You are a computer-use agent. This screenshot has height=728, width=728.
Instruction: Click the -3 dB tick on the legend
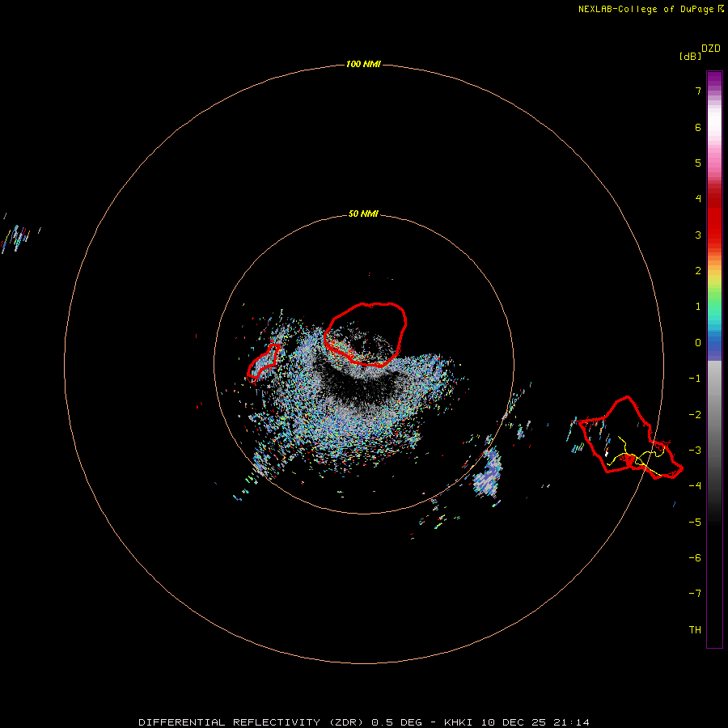tap(695, 451)
